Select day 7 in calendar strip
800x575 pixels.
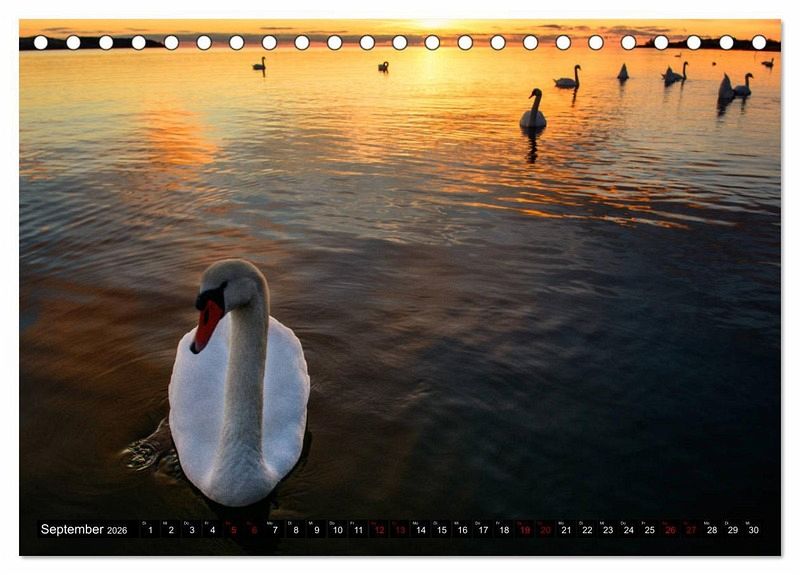(x=275, y=530)
